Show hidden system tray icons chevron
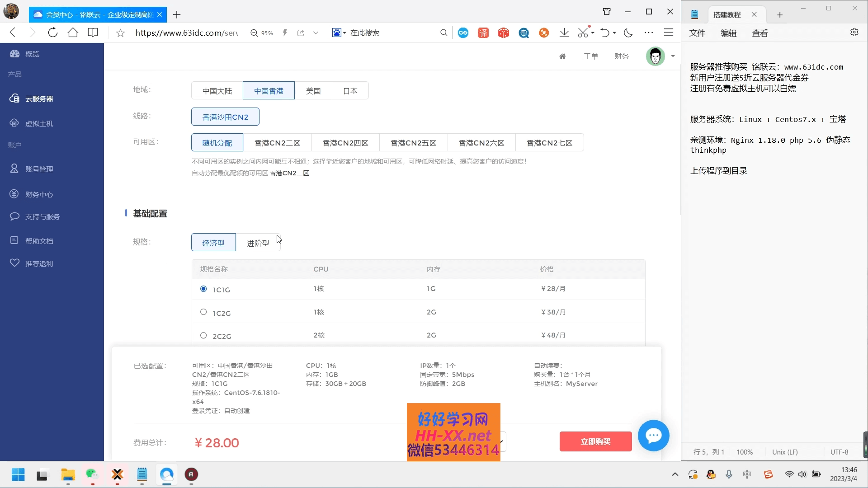Viewport: 868px width, 488px height. (675, 474)
